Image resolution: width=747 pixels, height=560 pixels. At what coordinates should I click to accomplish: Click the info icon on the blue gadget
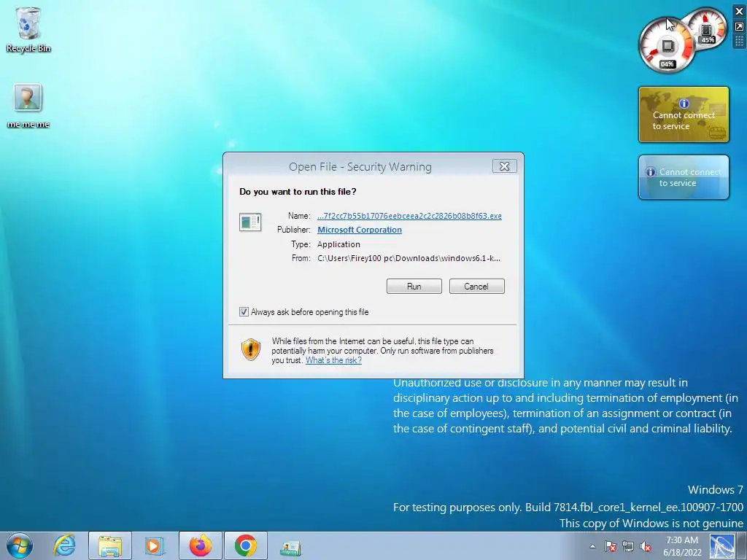650,172
